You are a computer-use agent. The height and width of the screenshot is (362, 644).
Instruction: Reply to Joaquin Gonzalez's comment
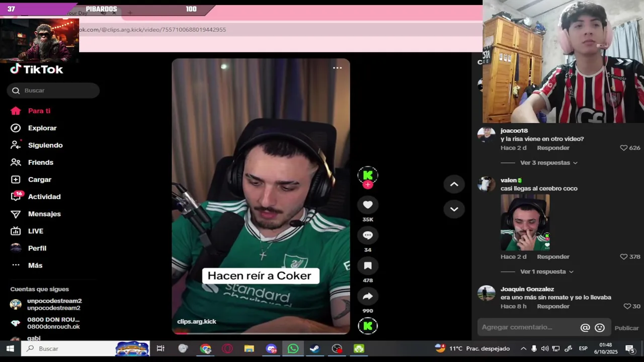click(x=553, y=306)
